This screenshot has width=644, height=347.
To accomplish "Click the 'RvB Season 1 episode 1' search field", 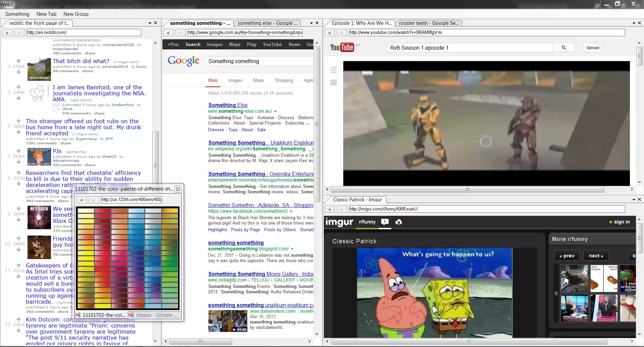I will pos(470,48).
